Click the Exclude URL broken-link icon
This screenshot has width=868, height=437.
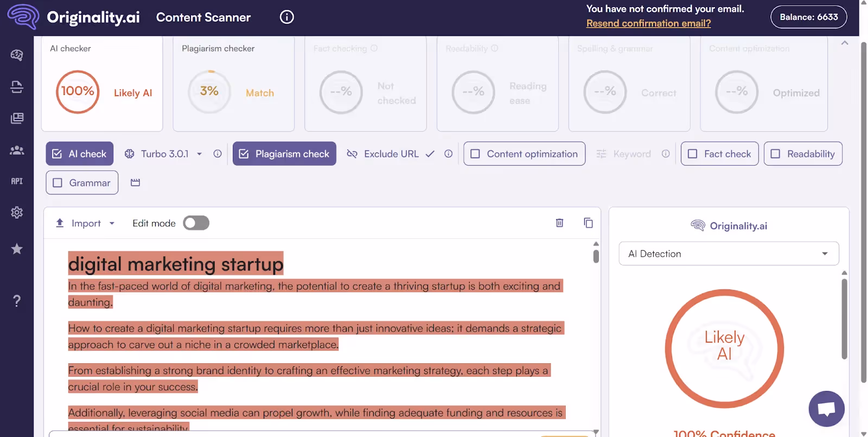click(x=352, y=154)
